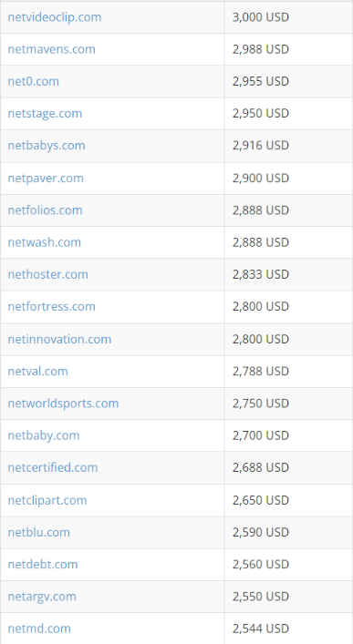Open nethoster.com domain link

coord(47,274)
